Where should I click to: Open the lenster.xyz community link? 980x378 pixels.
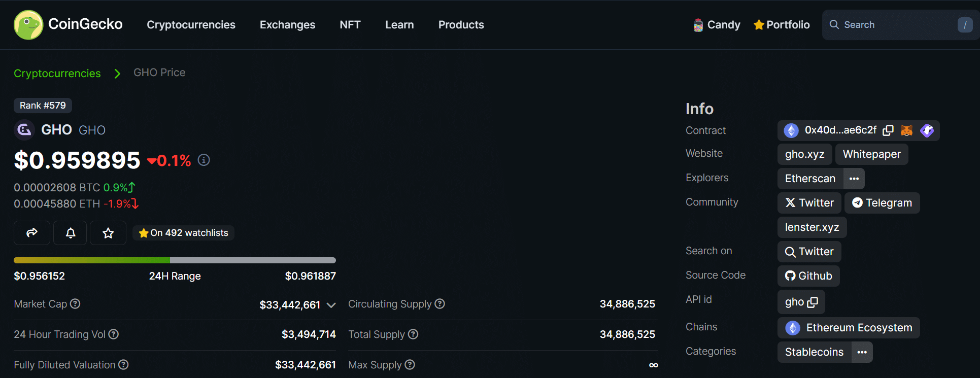coord(812,227)
